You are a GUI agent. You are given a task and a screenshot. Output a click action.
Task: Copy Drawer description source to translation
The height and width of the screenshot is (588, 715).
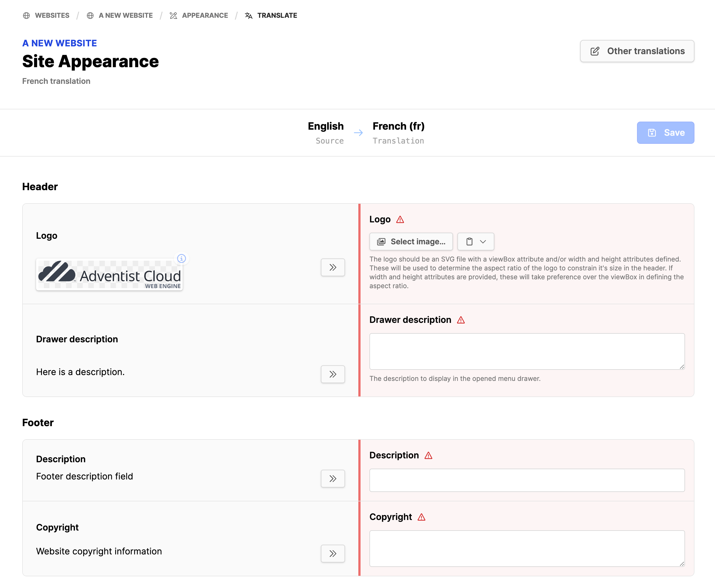(x=333, y=374)
